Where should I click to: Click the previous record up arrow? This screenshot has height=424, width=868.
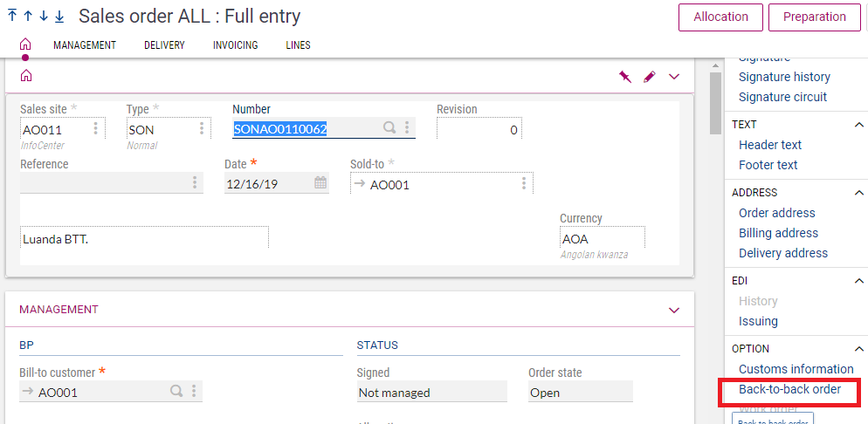coord(27,17)
